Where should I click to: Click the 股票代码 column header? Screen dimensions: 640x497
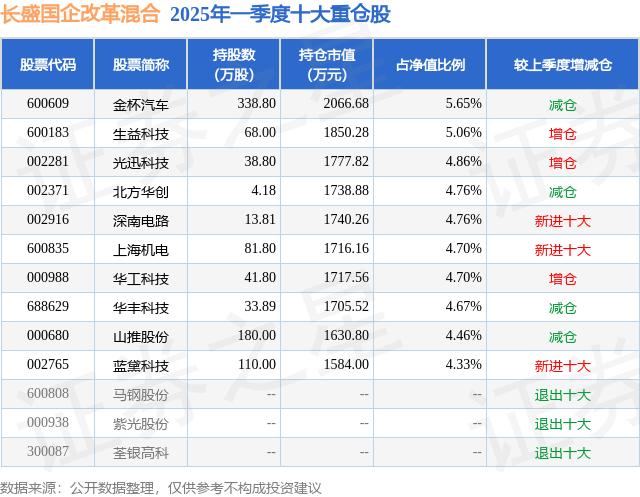[48, 64]
